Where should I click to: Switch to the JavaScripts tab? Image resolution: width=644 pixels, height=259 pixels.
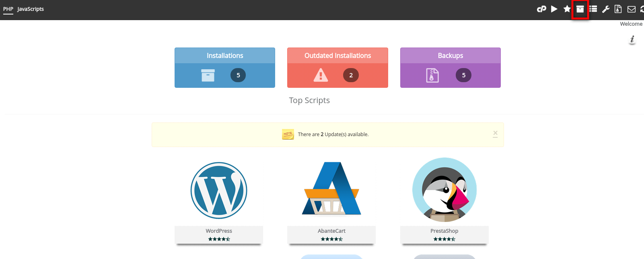pyautogui.click(x=31, y=9)
